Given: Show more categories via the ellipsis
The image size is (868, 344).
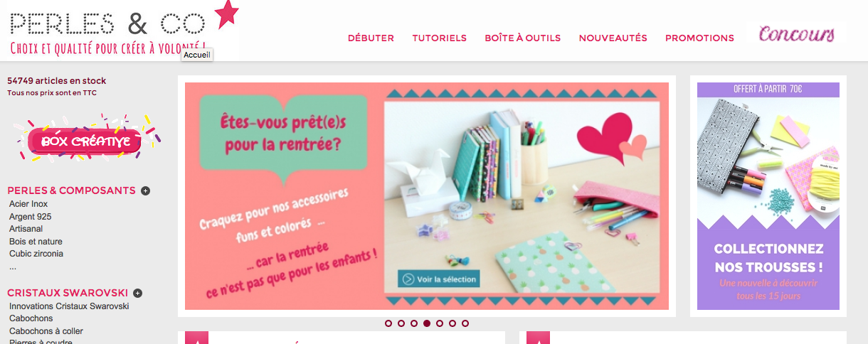Looking at the screenshot, I should click(13, 267).
